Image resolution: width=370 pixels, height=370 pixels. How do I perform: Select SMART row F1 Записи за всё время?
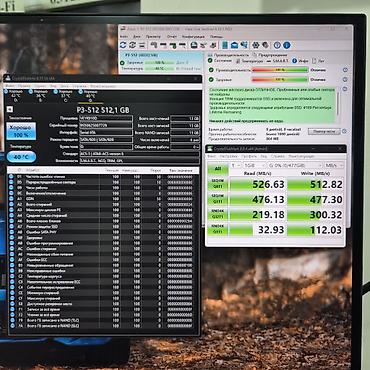point(101,309)
